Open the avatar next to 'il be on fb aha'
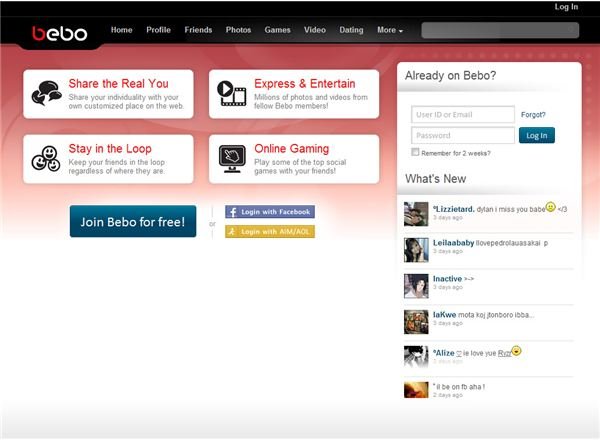The image size is (600, 440). click(x=416, y=390)
